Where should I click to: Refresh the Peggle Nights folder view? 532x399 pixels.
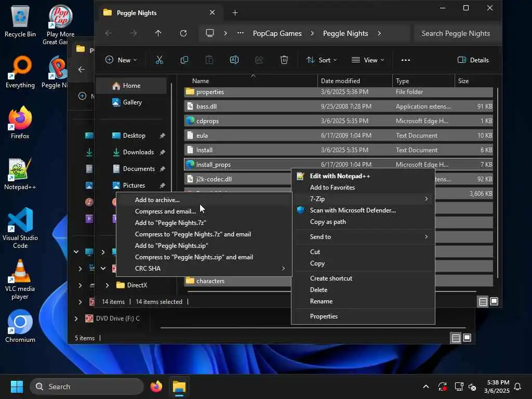[183, 33]
